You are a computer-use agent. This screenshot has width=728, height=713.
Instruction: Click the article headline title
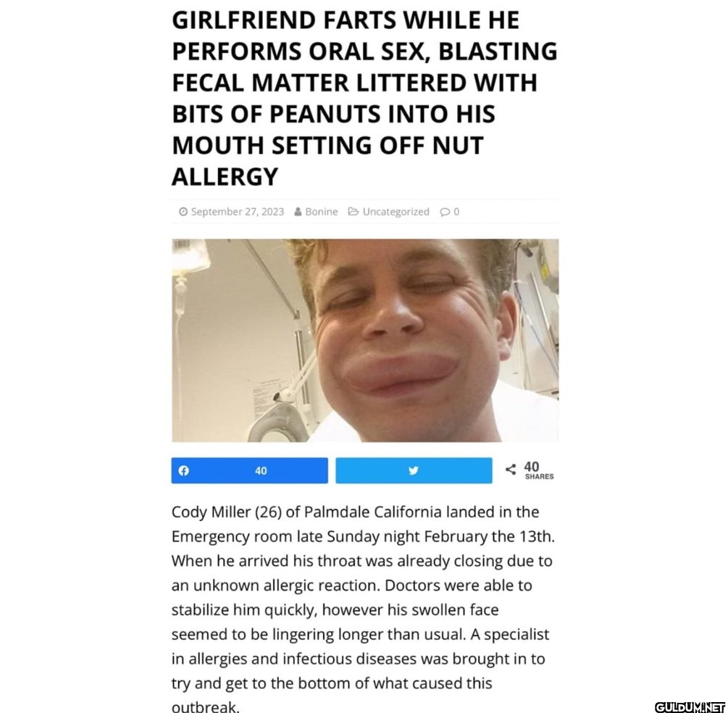364,98
